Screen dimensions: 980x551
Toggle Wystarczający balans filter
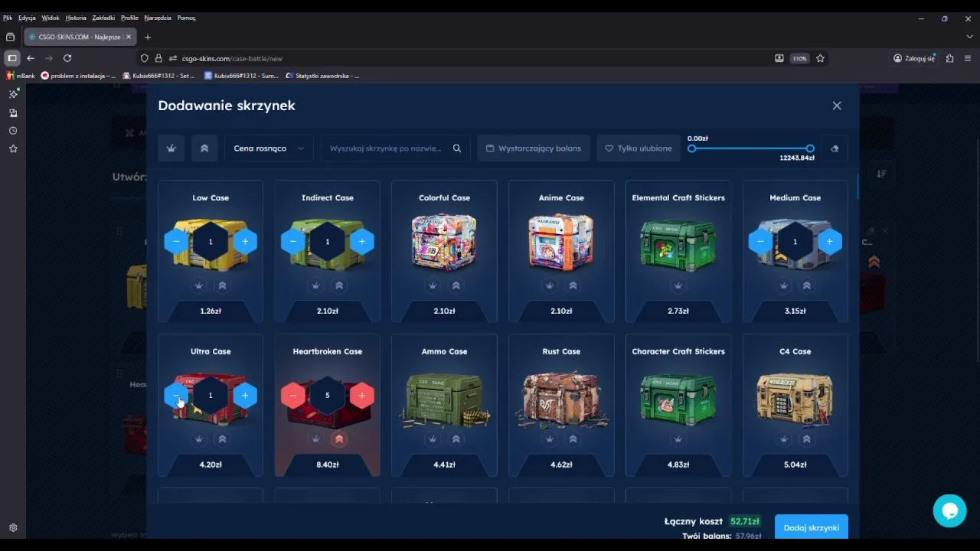534,148
